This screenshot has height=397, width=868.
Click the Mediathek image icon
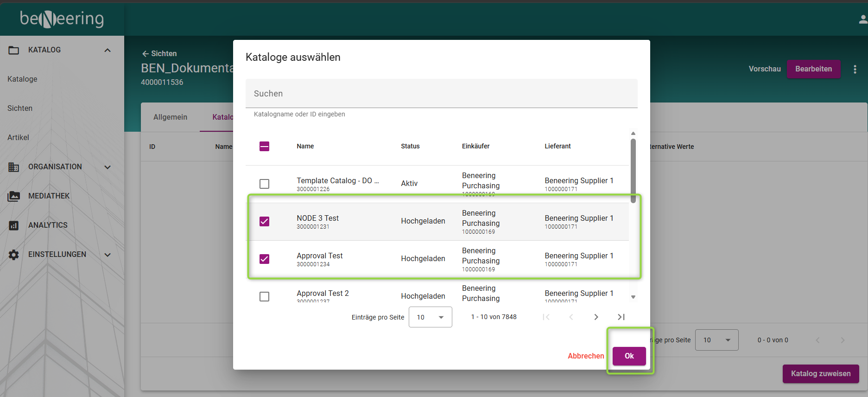click(x=14, y=196)
